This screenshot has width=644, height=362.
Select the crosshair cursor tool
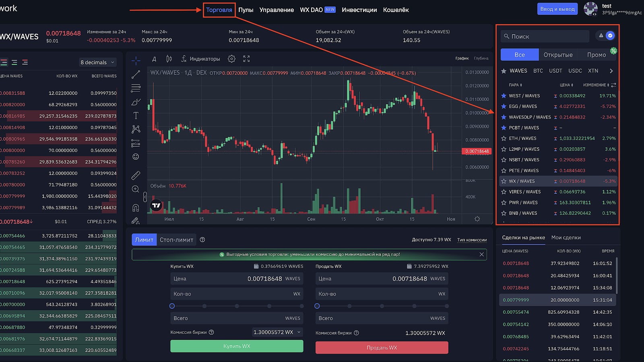(x=136, y=61)
